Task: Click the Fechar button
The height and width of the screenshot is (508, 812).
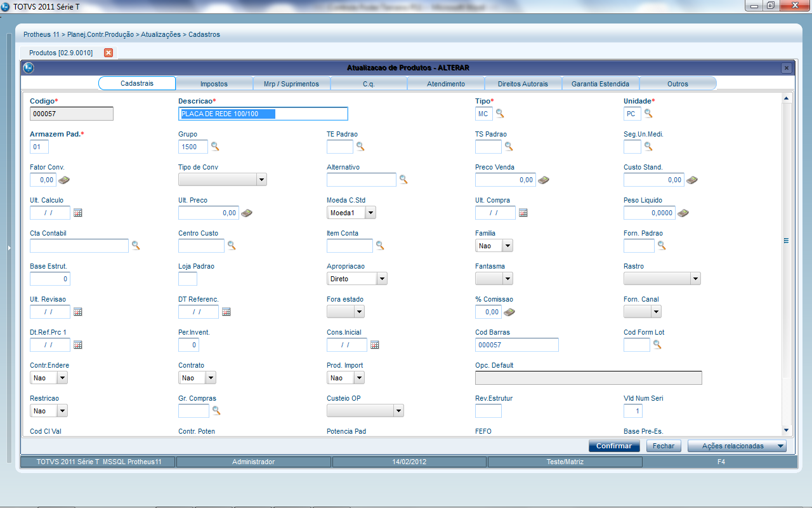Action: pyautogui.click(x=664, y=446)
